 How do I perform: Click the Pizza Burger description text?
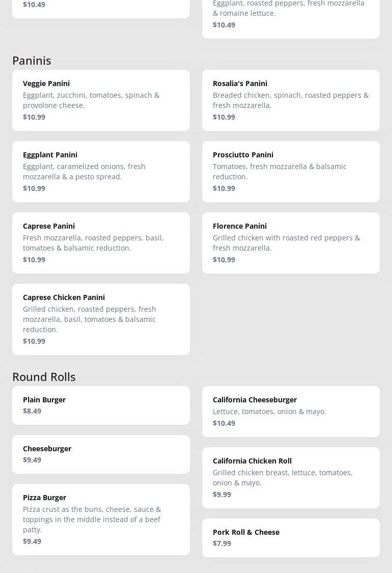click(x=92, y=519)
